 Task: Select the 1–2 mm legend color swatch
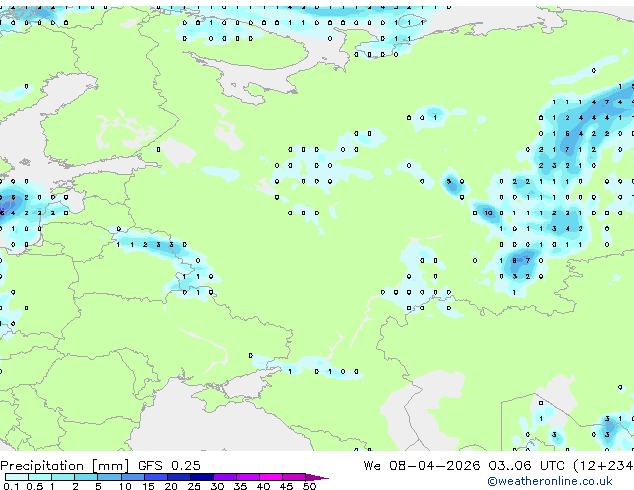[x=63, y=477]
